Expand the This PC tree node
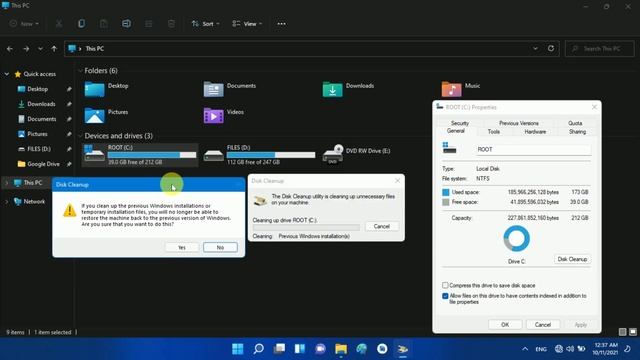 pyautogui.click(x=7, y=182)
